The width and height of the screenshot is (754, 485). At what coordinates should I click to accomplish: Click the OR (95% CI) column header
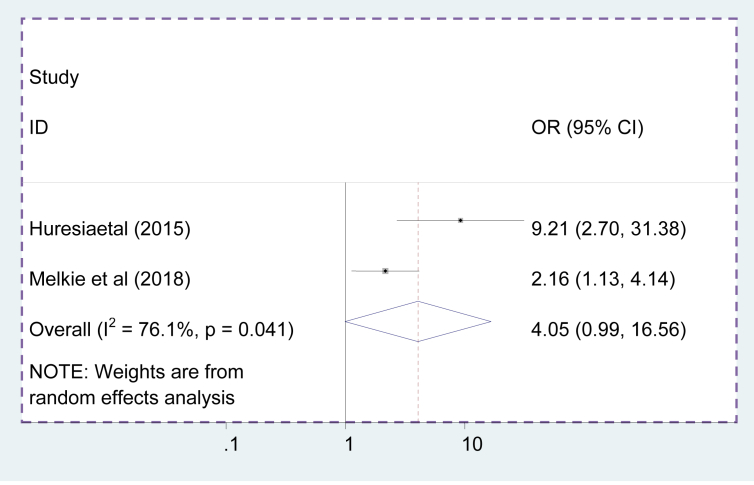(x=587, y=128)
